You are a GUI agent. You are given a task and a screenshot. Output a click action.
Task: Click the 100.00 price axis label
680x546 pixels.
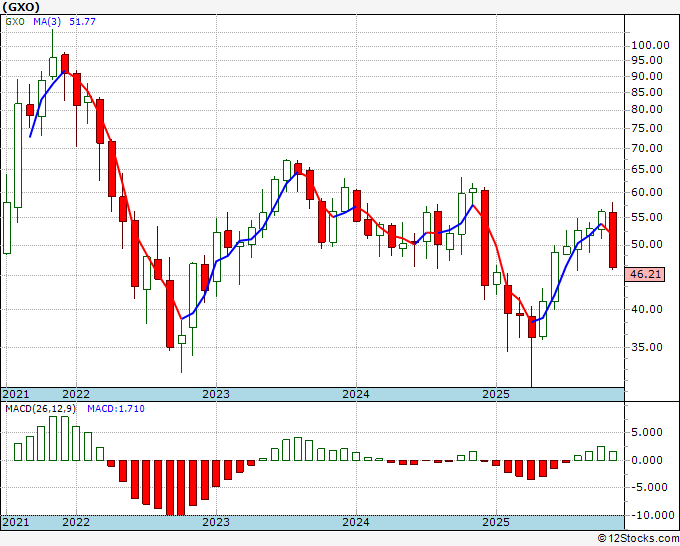651,45
